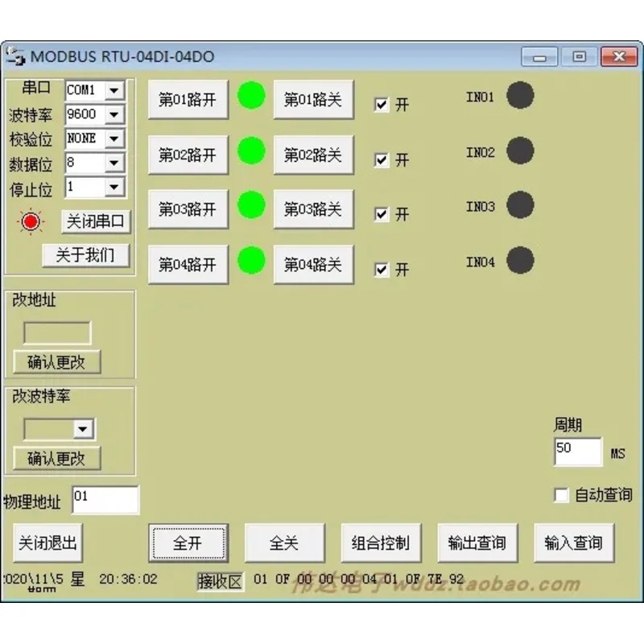The width and height of the screenshot is (644, 644).
Task: Enable the 自动查询 checkbox
Action: point(561,495)
